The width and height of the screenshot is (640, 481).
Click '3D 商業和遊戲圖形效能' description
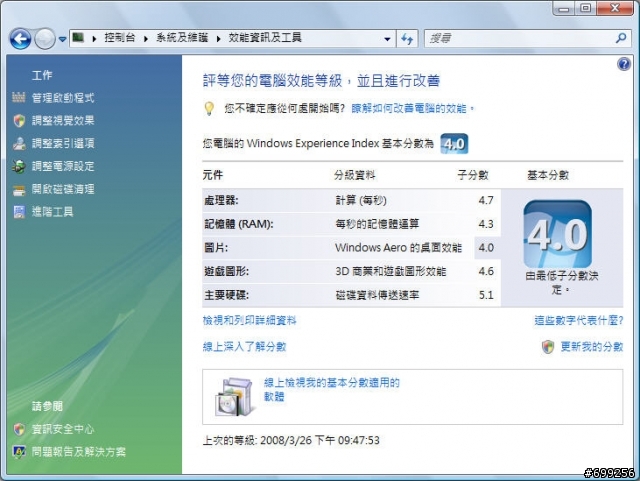(391, 272)
